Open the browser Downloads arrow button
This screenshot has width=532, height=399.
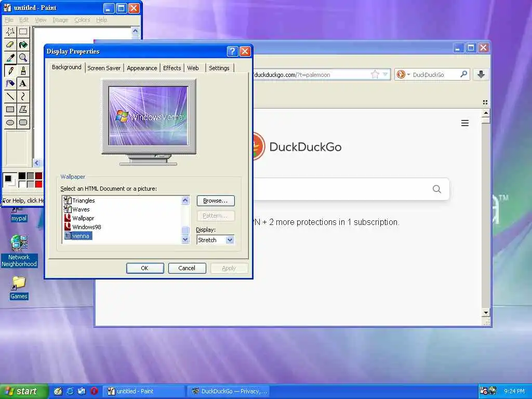[481, 74]
